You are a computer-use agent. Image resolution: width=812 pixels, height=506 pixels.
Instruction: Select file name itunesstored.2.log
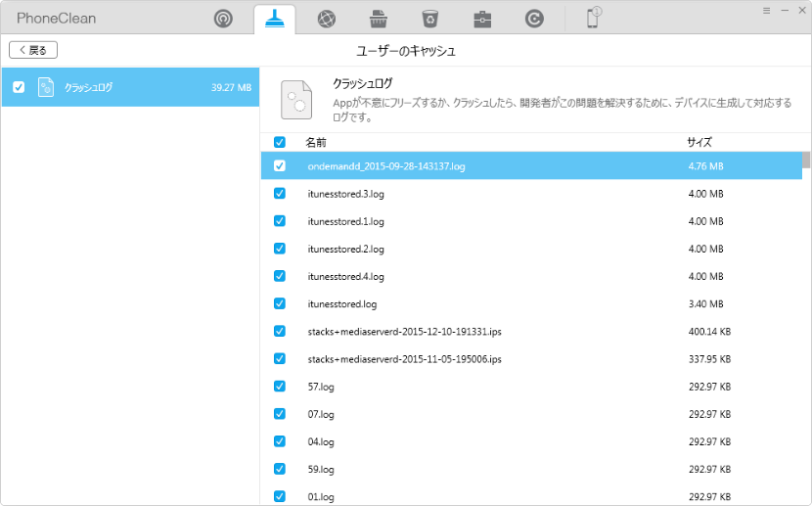(x=346, y=249)
